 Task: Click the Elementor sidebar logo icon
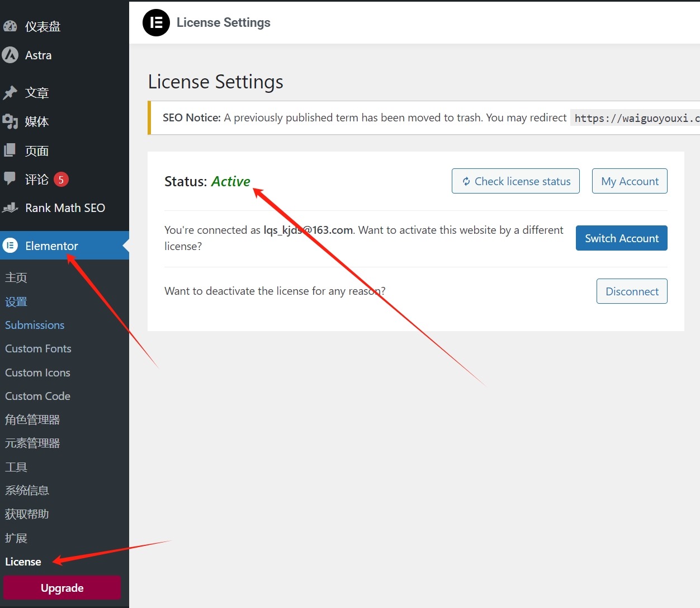click(10, 246)
